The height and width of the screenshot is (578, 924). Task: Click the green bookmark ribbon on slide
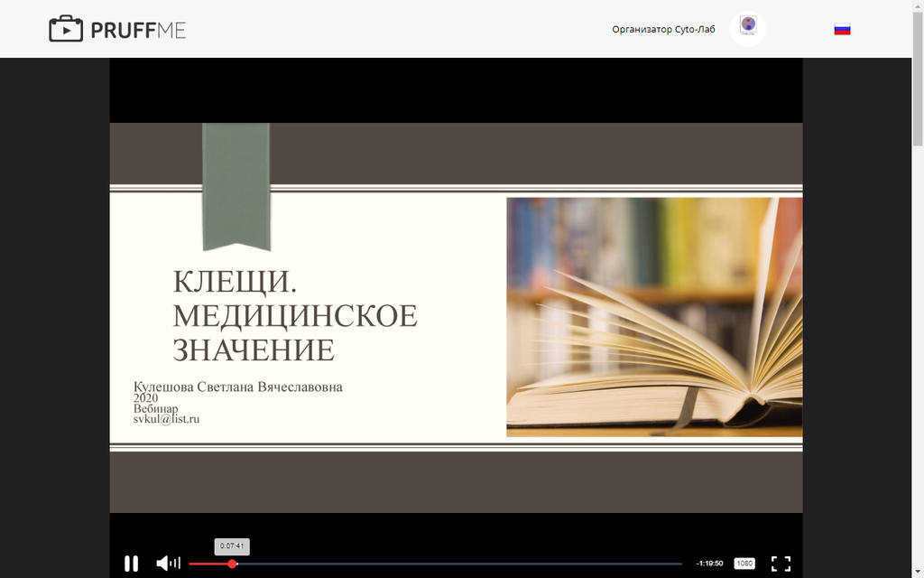coord(236,185)
